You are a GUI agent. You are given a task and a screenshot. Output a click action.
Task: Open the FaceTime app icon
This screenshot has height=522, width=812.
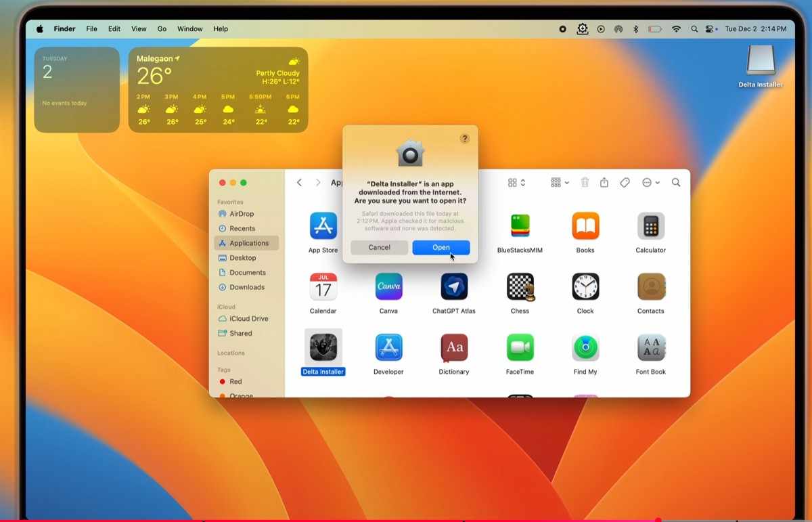tap(520, 348)
